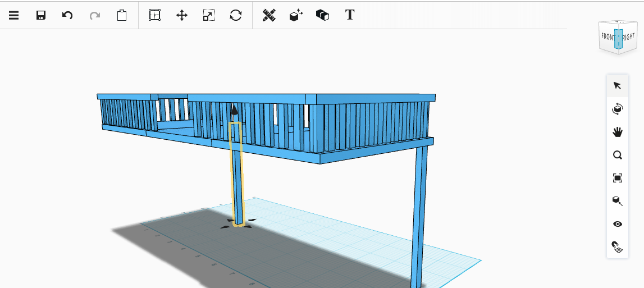Screen dimensions: 644x288
Task: Click the black up-arrow manipulator above selected post
Action: [234, 109]
